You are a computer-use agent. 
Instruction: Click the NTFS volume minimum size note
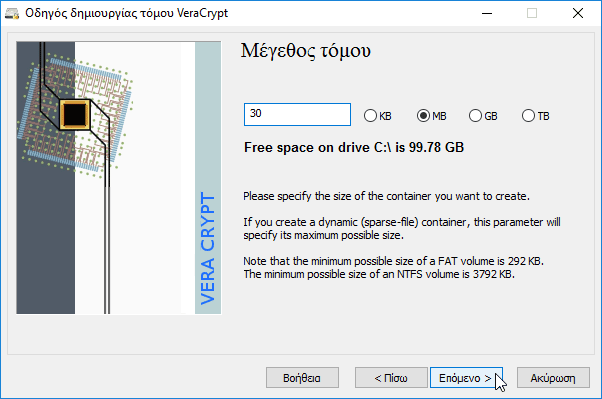(379, 274)
